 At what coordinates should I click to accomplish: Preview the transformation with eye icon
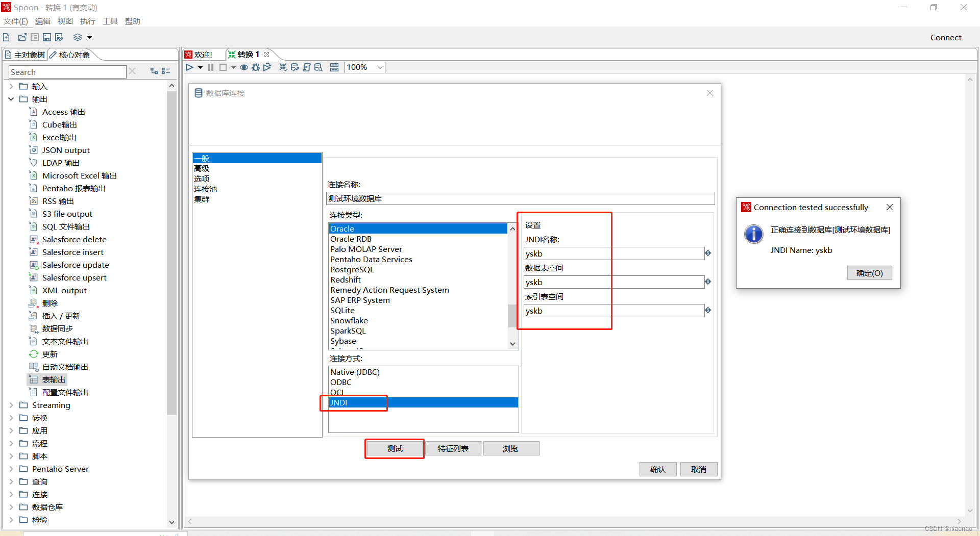coord(244,67)
